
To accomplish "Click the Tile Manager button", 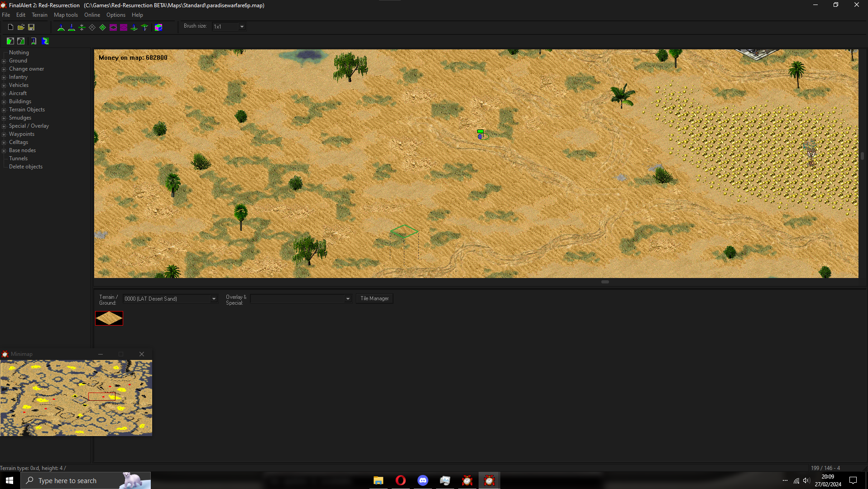I will click(x=374, y=299).
